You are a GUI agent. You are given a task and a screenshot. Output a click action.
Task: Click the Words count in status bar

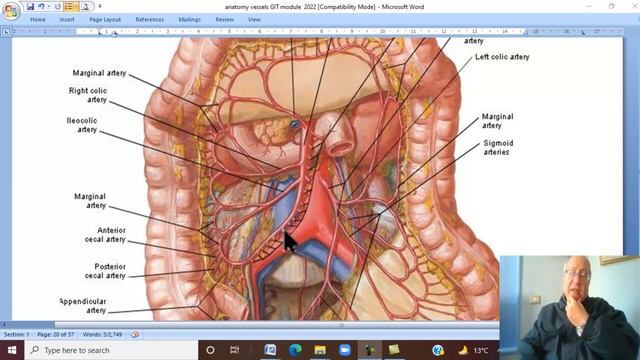pyautogui.click(x=102, y=334)
